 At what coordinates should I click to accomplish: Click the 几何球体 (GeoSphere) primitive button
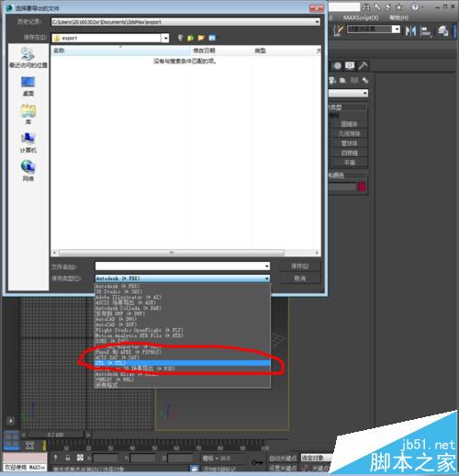[349, 133]
